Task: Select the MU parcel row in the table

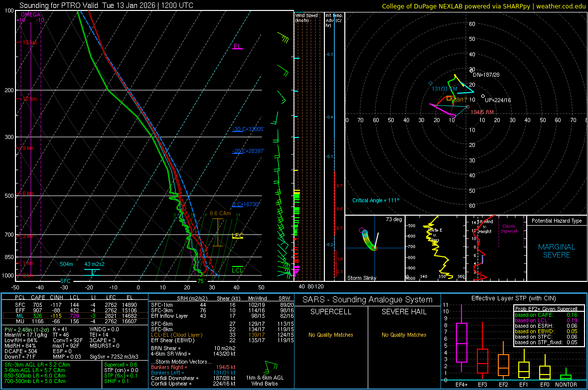Action: coord(75,321)
